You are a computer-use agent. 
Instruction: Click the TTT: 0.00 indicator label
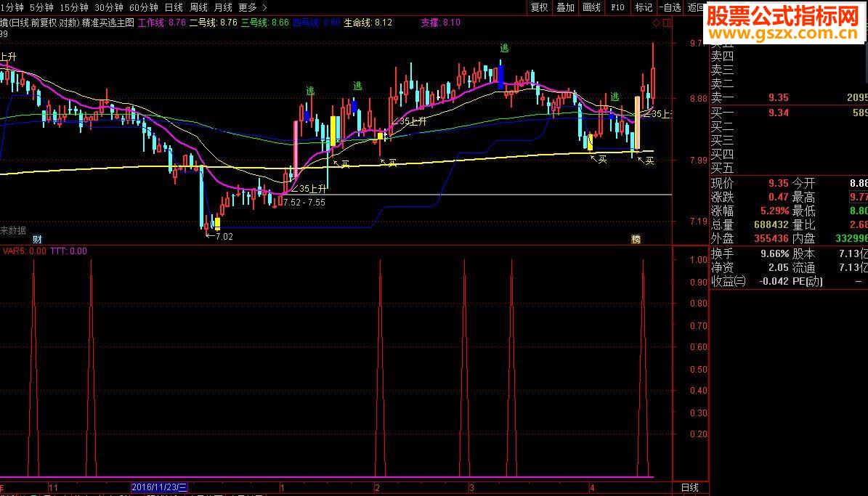click(69, 251)
